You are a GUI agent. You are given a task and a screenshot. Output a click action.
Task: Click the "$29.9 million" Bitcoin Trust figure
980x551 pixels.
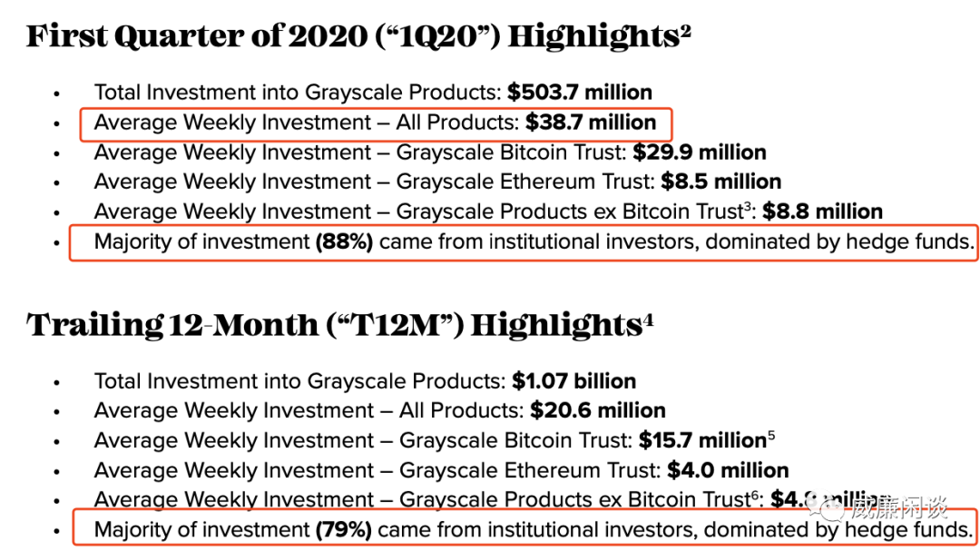click(700, 153)
